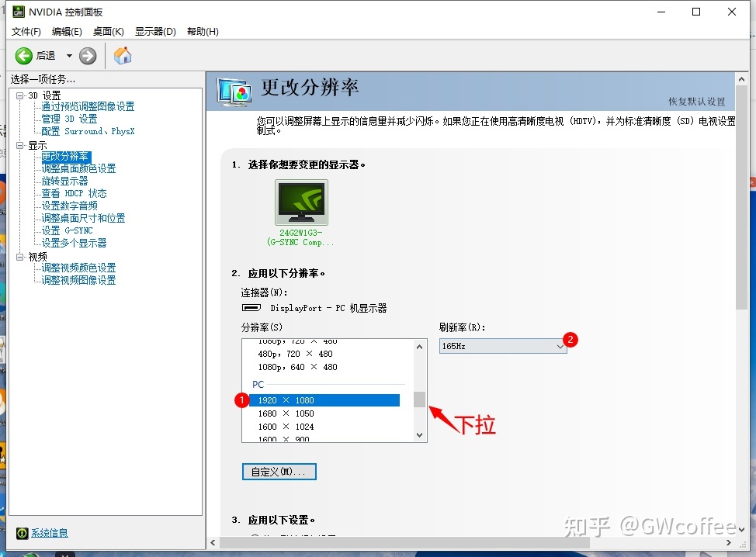Click the resolution list scrollbar thumb

[419, 400]
